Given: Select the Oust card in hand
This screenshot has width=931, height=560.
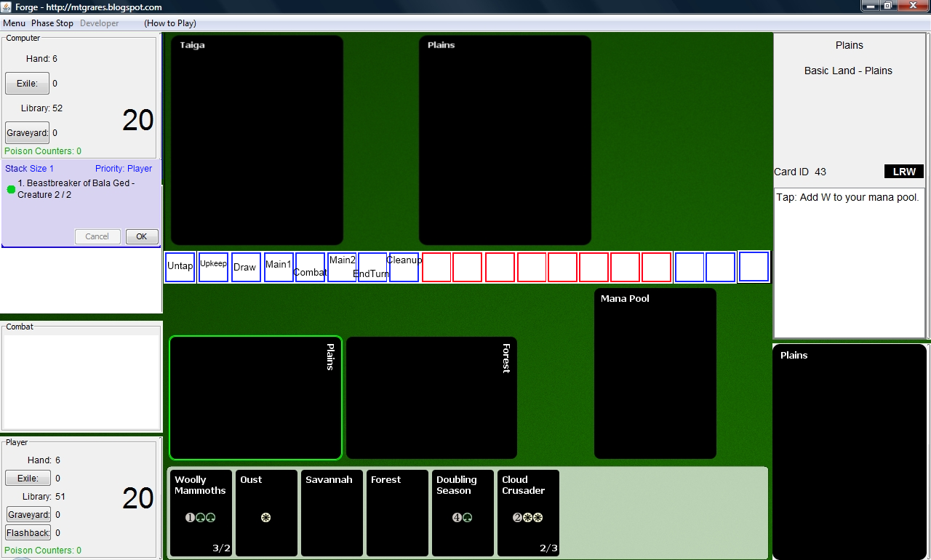Looking at the screenshot, I should [x=266, y=513].
